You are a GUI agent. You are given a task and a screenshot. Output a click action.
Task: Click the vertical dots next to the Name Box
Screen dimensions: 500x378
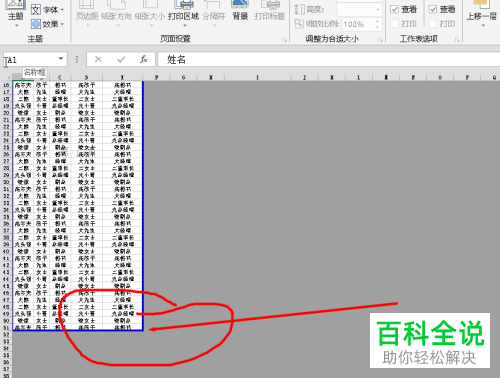point(77,59)
